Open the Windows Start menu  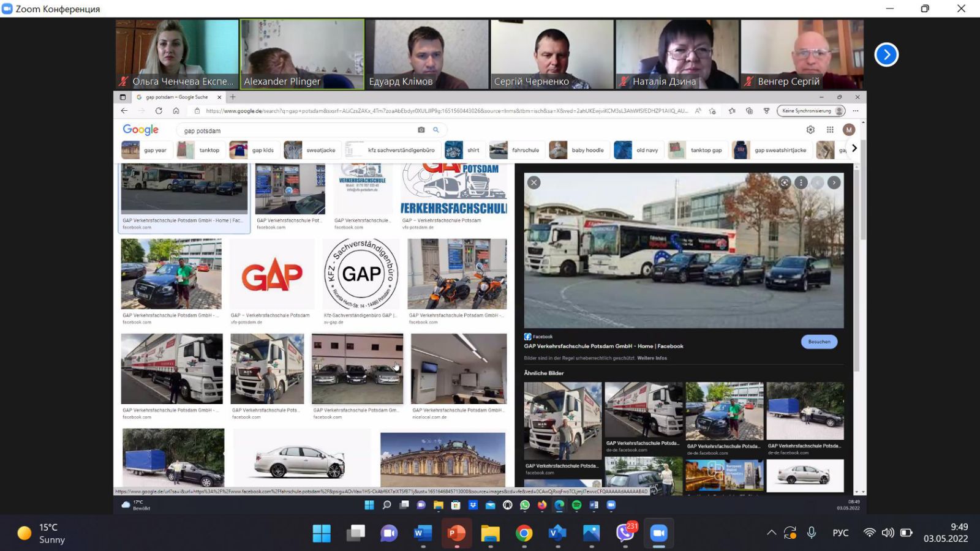click(322, 533)
